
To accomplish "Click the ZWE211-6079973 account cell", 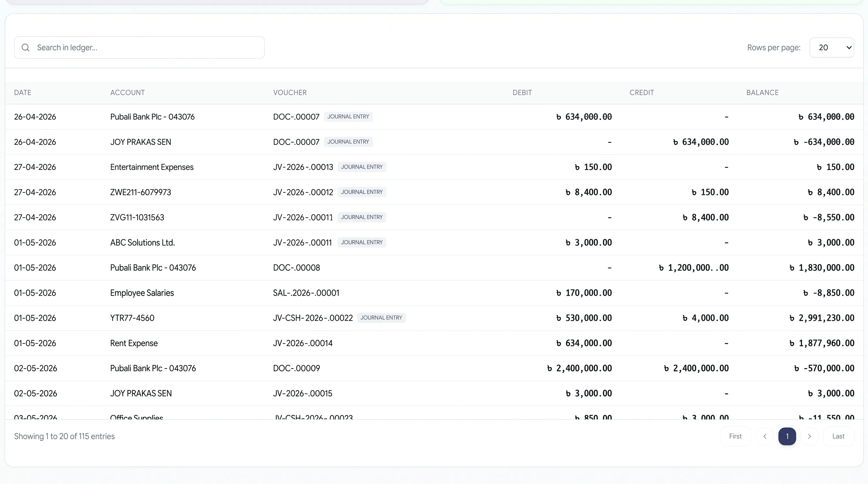I will coord(140,192).
